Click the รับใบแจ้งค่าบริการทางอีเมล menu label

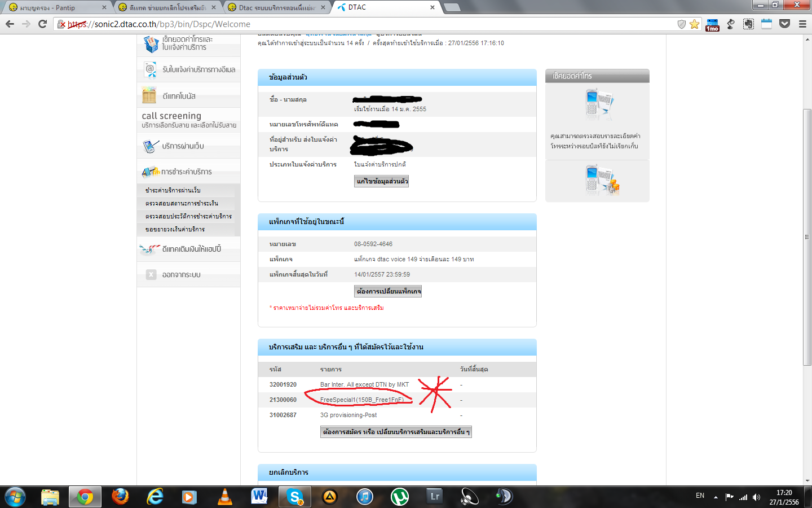coord(198,69)
